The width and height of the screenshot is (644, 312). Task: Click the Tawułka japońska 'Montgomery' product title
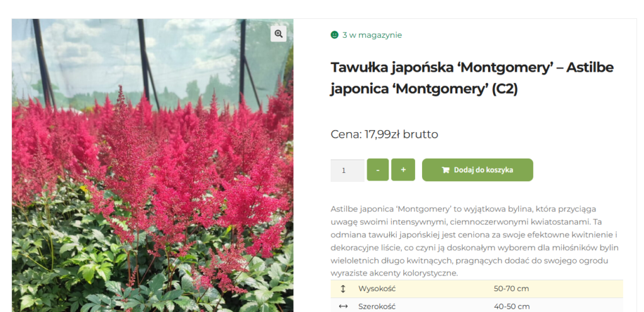tap(472, 78)
